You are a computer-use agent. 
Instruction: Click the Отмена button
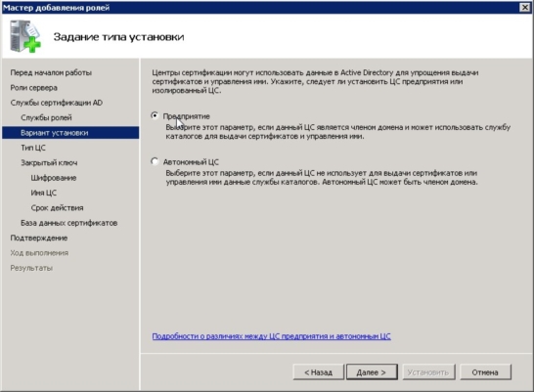485,372
